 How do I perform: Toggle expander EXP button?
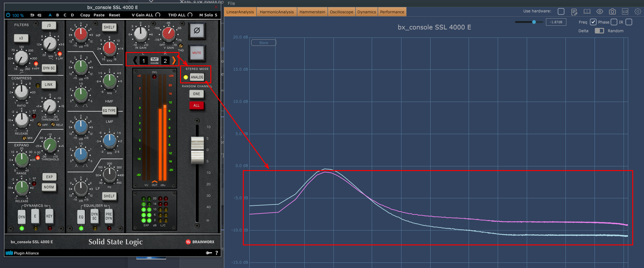49,177
